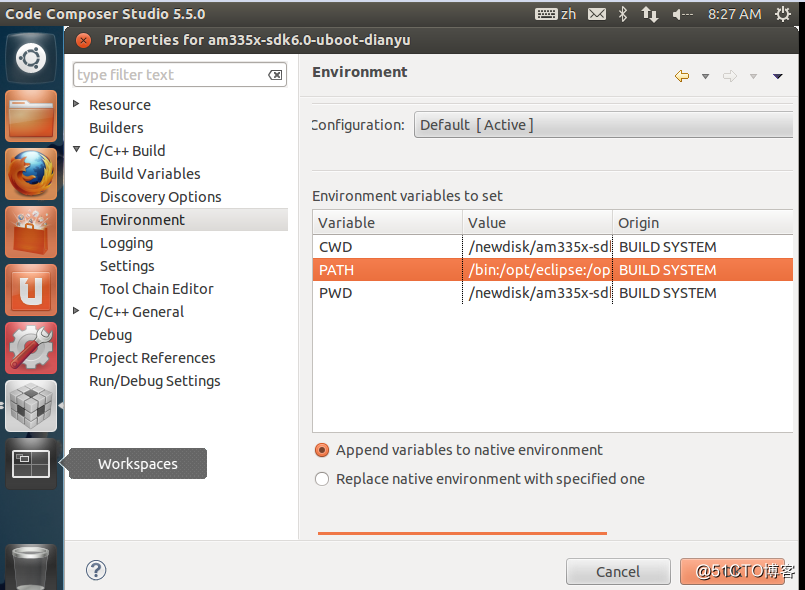The image size is (805, 590).
Task: Open the network connections indicator
Action: [x=649, y=14]
